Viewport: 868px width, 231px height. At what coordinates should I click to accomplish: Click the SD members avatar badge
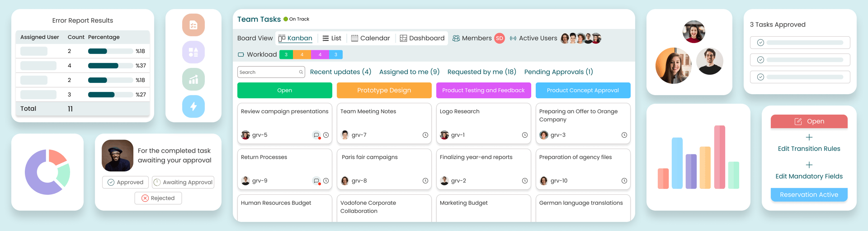pyautogui.click(x=499, y=38)
